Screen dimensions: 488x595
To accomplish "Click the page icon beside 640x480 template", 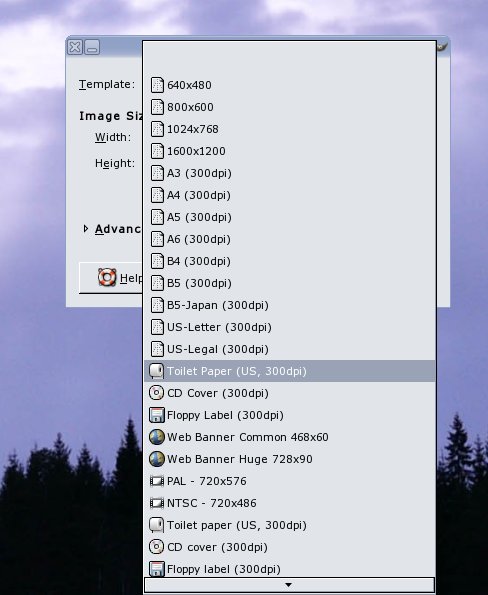I will coord(156,85).
